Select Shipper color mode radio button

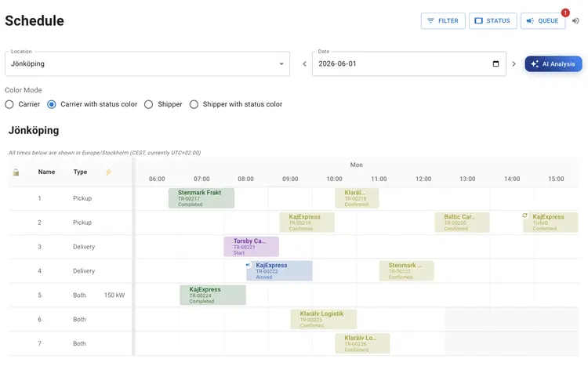148,104
